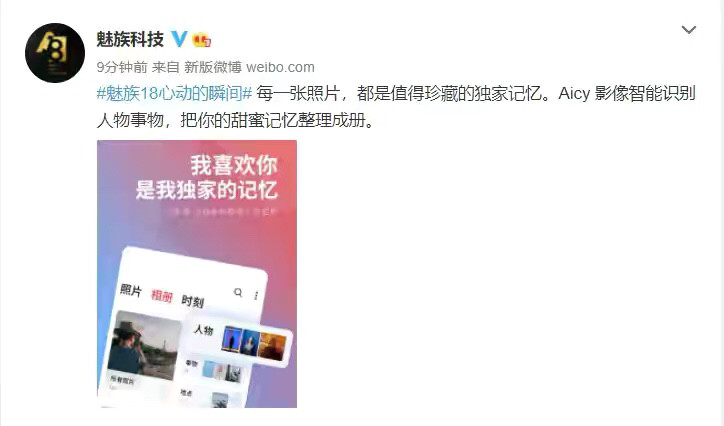Screen dimensions: 724x426
Task: Click the orange portrait thumbnail in 人物 row
Action: click(273, 347)
